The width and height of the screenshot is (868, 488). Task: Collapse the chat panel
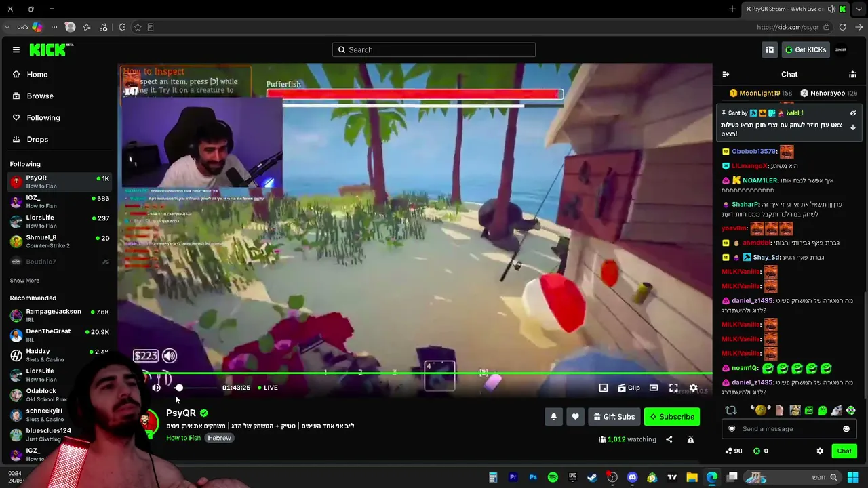click(x=726, y=74)
